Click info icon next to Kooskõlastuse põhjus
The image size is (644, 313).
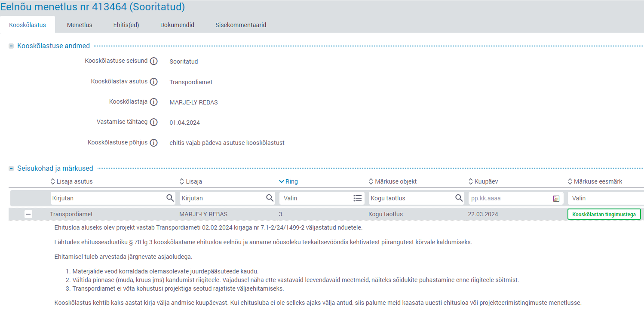coord(153,143)
